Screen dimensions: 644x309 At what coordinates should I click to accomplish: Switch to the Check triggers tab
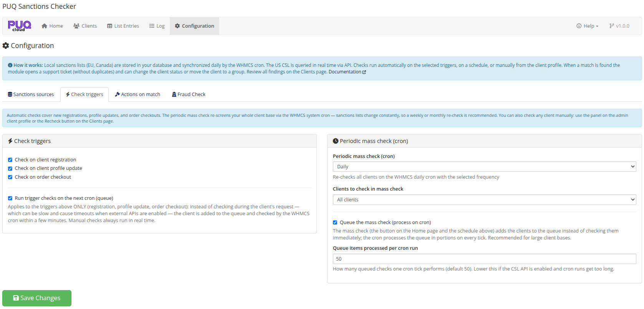click(x=84, y=94)
